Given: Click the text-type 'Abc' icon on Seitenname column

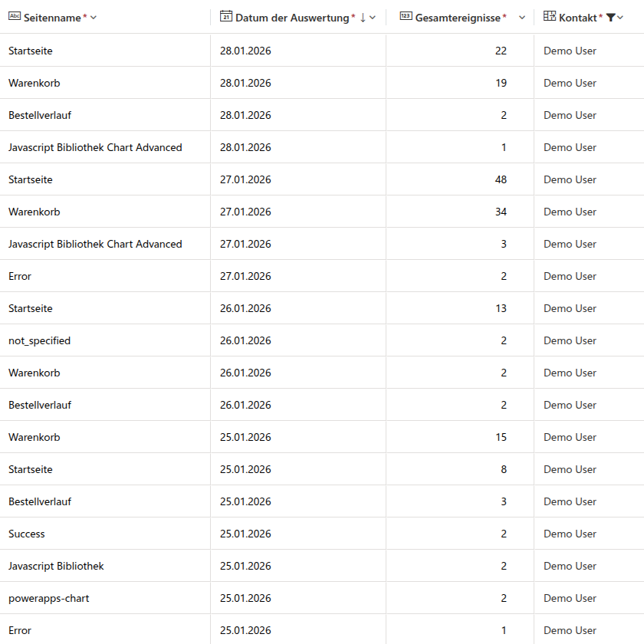Looking at the screenshot, I should [13, 16].
